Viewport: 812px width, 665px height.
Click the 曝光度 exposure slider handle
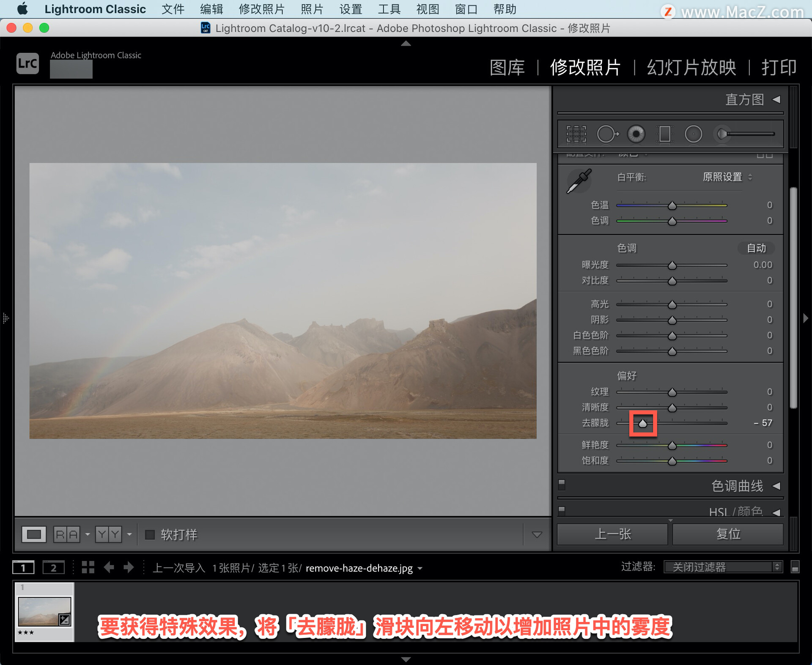(672, 265)
